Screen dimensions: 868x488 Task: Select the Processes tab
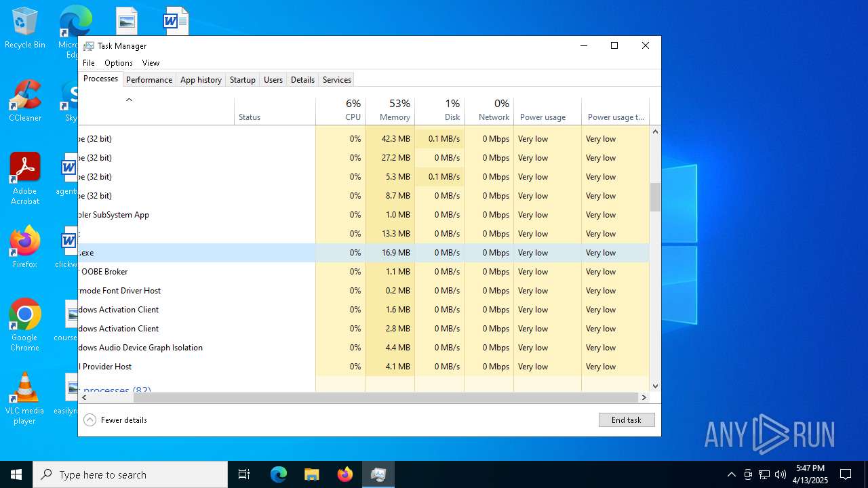coord(100,79)
